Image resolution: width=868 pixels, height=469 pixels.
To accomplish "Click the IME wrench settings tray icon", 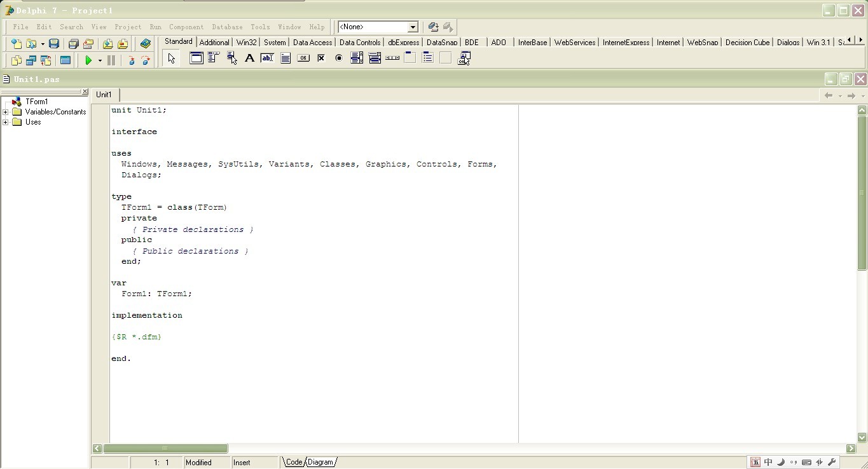I will [x=832, y=462].
